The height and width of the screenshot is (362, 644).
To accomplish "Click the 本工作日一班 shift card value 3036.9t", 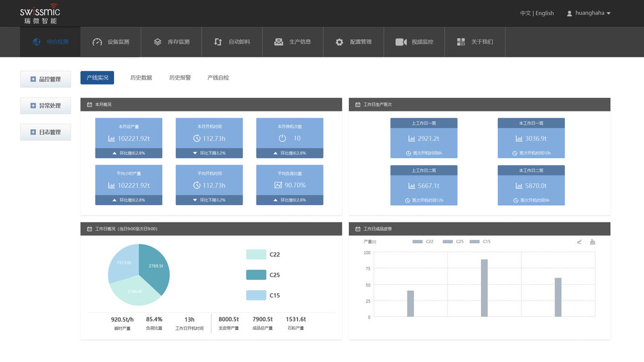I will 535,139.
